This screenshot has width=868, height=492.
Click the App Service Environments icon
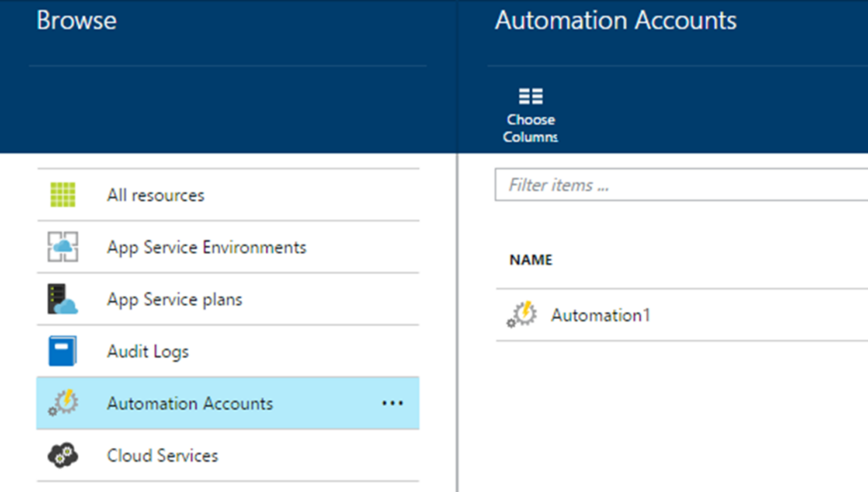(62, 248)
